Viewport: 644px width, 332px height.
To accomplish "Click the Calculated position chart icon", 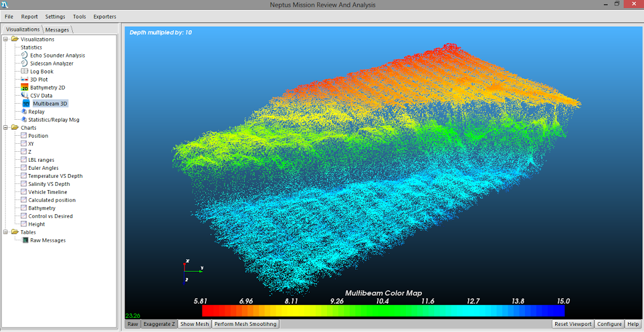I will [x=23, y=200].
